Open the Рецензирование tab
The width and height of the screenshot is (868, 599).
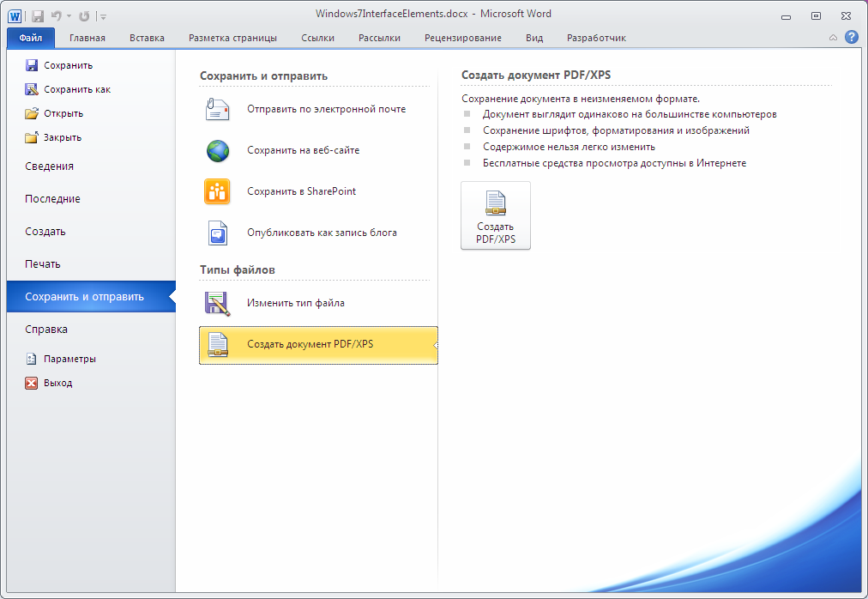click(463, 39)
